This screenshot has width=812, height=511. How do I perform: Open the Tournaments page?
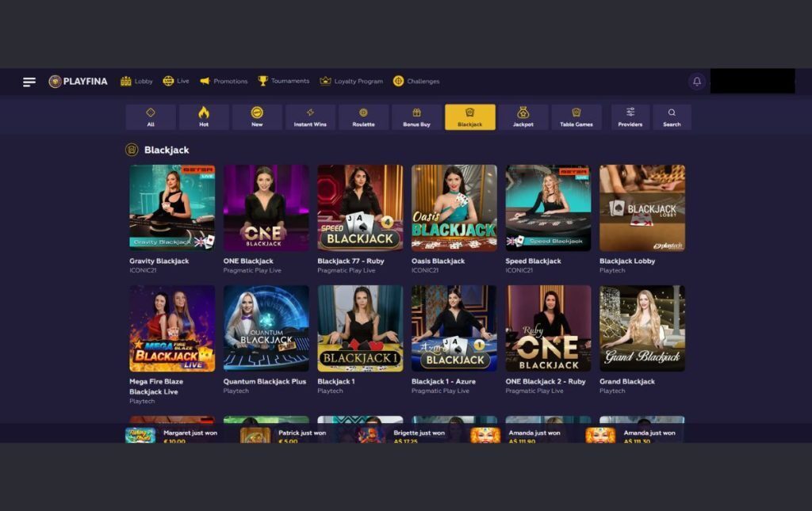(284, 81)
